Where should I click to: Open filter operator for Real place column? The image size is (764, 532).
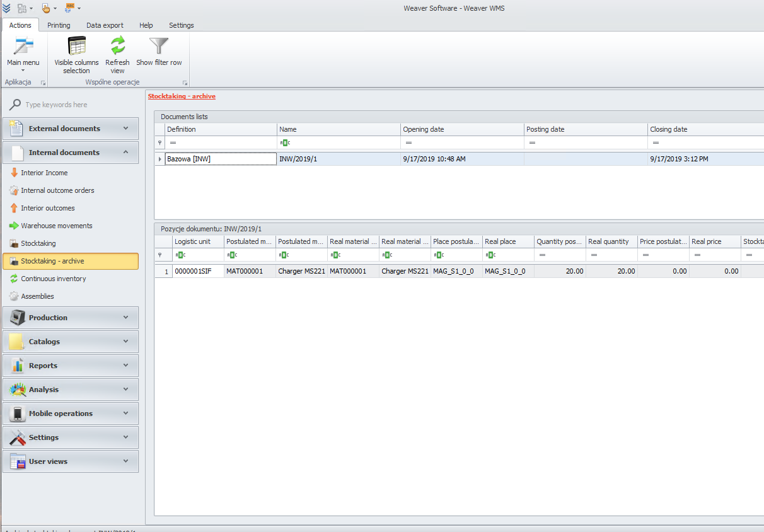[490, 255]
